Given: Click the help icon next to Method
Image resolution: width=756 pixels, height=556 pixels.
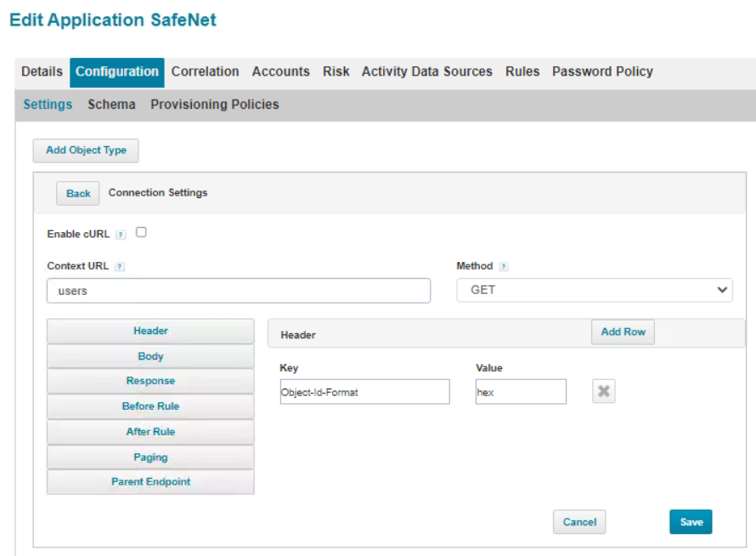Looking at the screenshot, I should 504,267.
